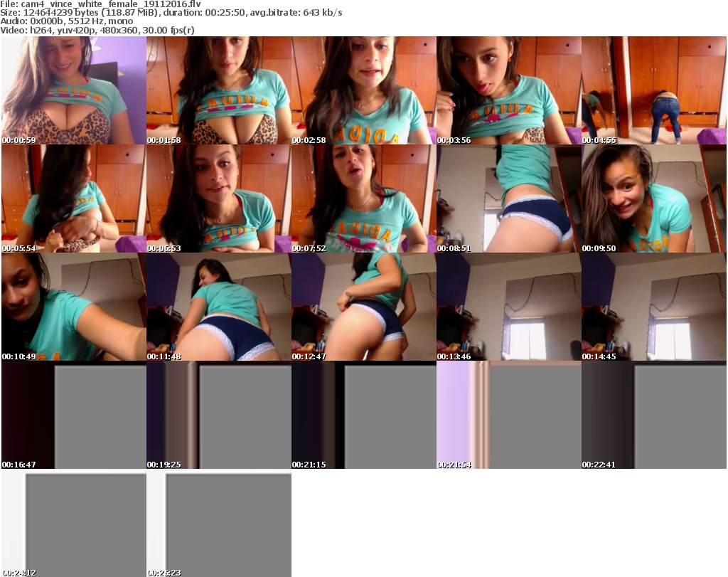Select the thumbnail stamped 00:01:58

tap(219, 90)
